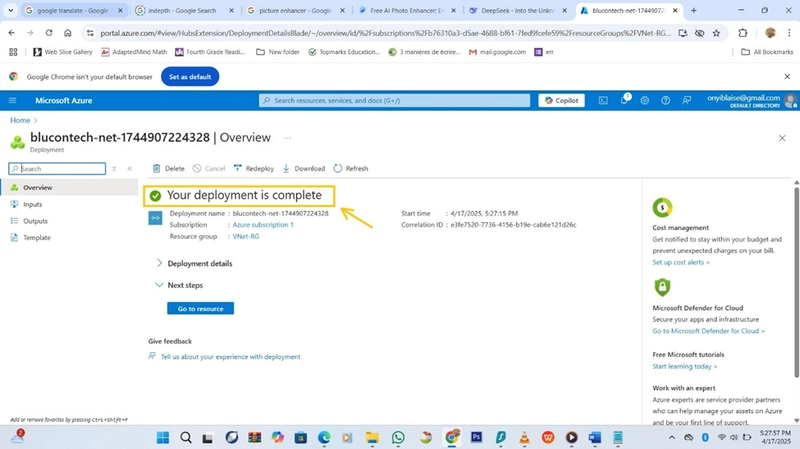Collapse the Next steps section
Screen dimensions: 800x449
tap(179, 285)
